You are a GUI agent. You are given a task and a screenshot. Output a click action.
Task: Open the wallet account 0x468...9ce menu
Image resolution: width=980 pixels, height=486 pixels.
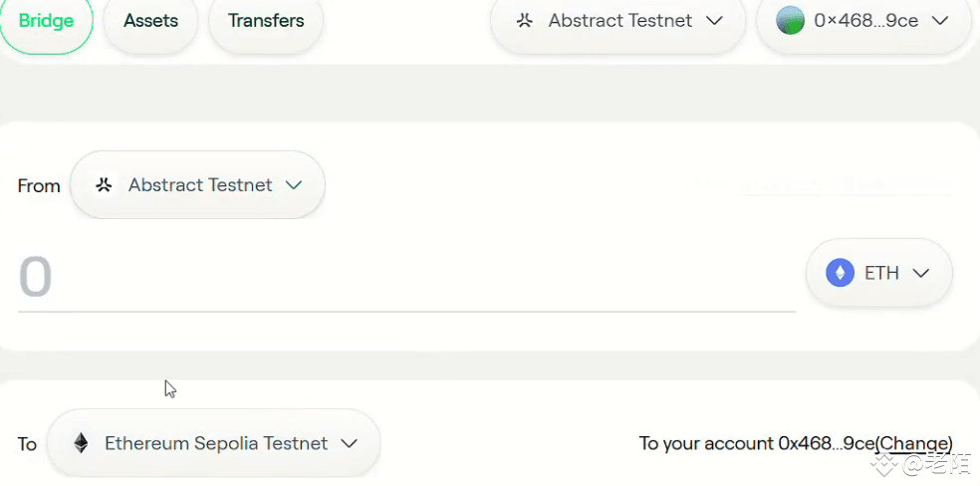click(863, 21)
